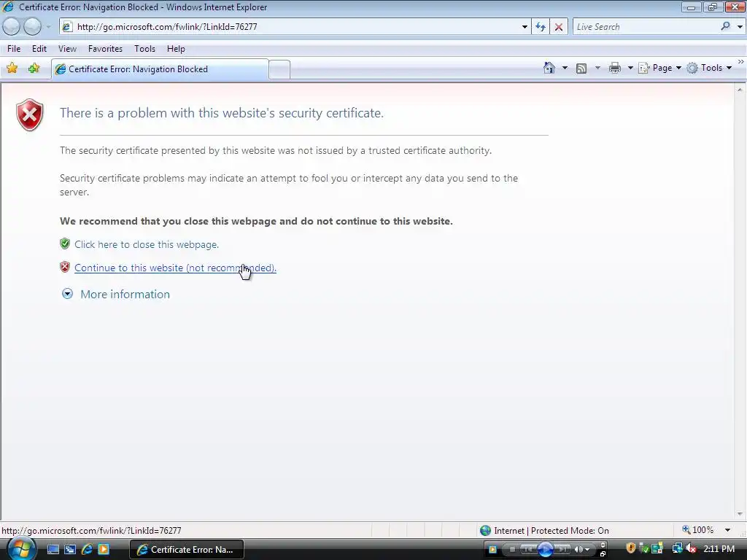Click the Add to Favorites icon

pyautogui.click(x=34, y=69)
